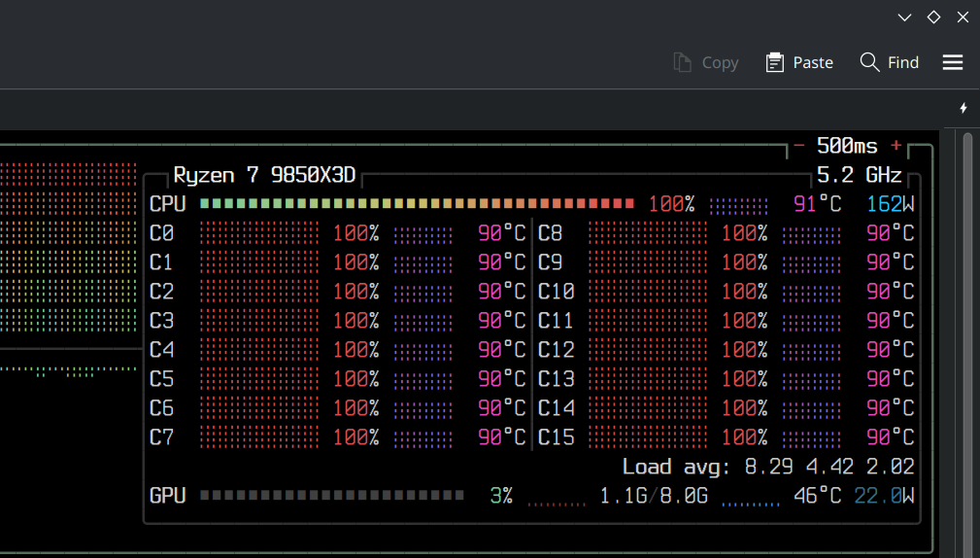Click the 1.1G/8.0G GPU memory value
This screenshot has width=980, height=558.
[x=654, y=496]
